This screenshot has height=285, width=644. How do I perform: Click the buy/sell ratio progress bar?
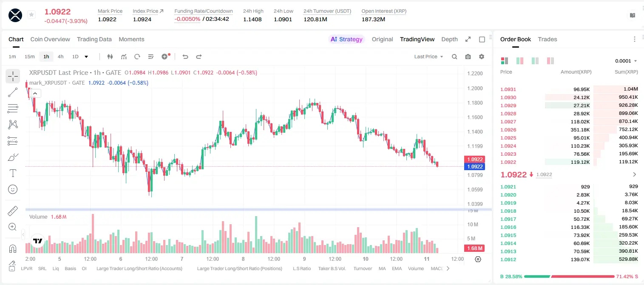(569, 276)
